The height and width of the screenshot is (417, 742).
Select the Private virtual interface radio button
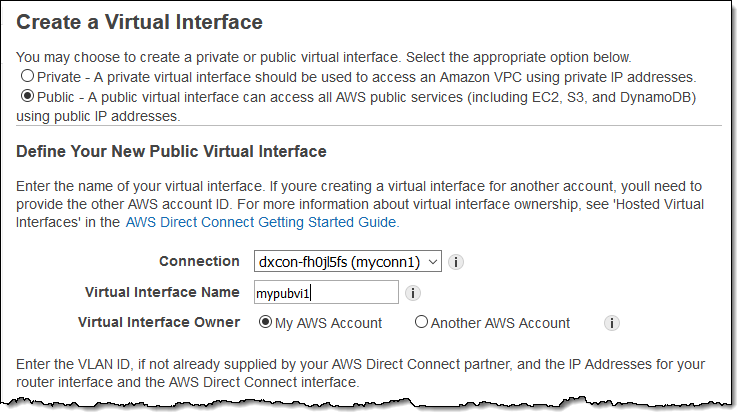tap(27, 76)
